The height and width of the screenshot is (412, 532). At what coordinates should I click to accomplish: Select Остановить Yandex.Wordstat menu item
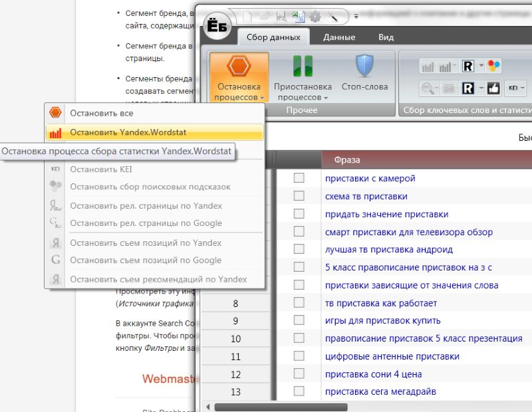(x=154, y=132)
